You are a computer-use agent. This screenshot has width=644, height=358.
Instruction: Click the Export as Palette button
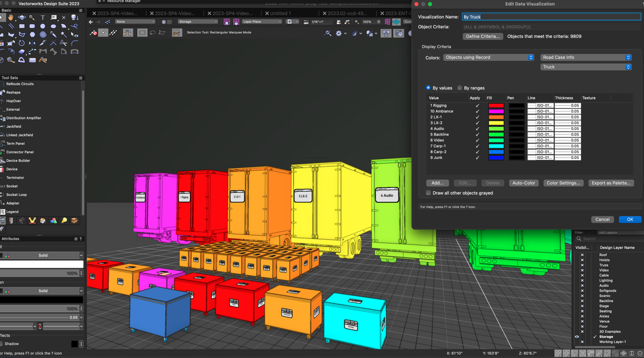pos(611,183)
